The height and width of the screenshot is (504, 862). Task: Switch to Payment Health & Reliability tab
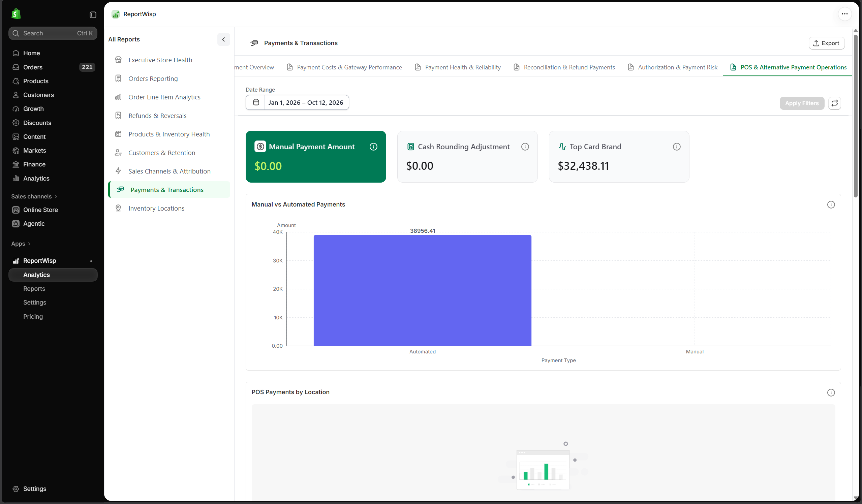(458, 67)
